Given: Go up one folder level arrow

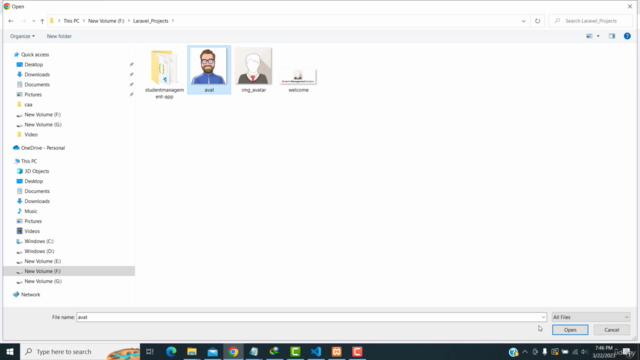Looking at the screenshot, I should 42,21.
